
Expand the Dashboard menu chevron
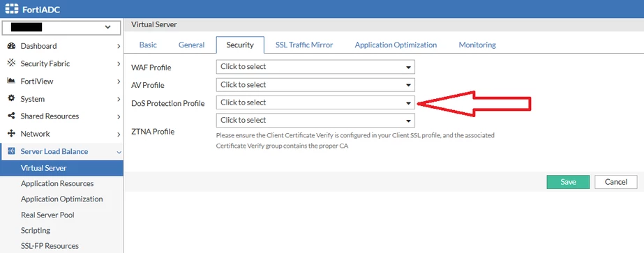[119, 46]
